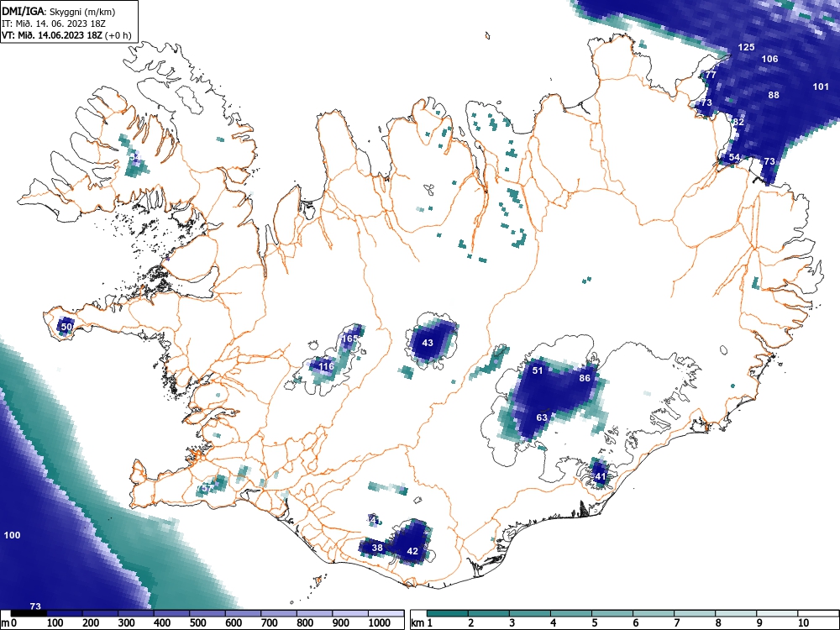Click the '5' label on the km legend

pos(594,623)
